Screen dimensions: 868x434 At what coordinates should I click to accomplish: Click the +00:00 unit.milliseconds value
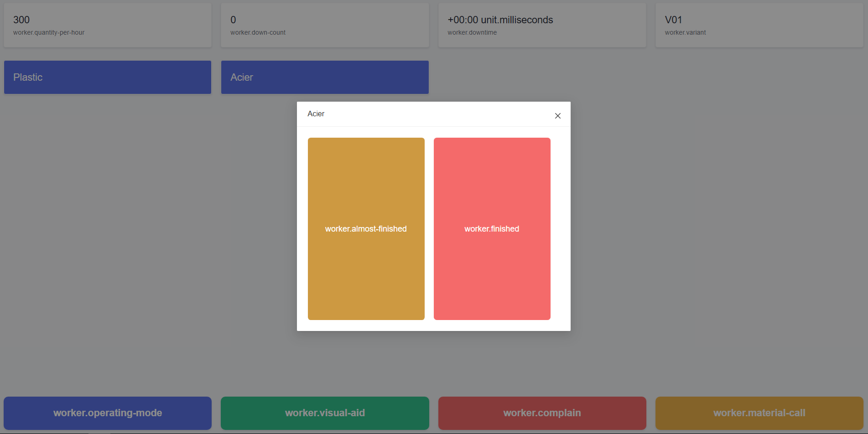tap(500, 20)
